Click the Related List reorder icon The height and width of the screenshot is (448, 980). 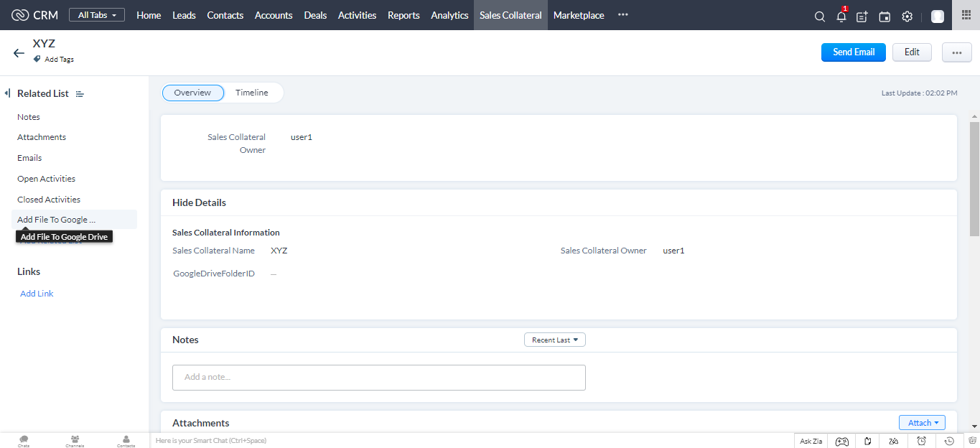click(x=80, y=94)
